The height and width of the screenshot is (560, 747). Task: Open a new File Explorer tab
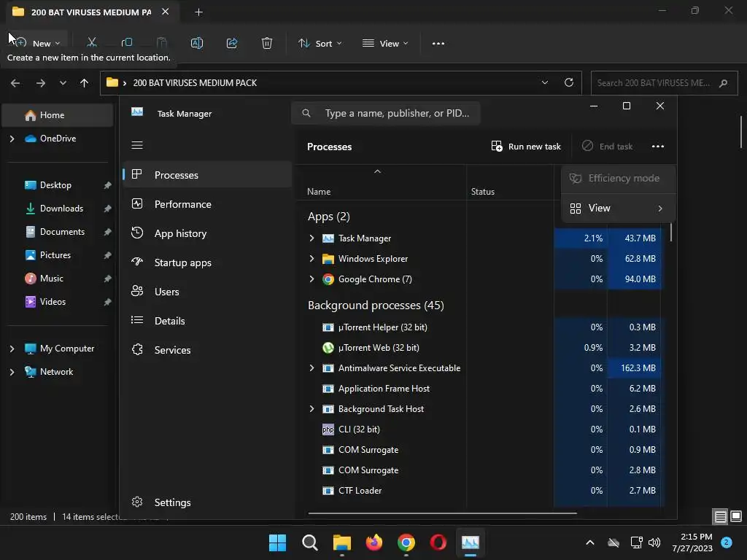click(198, 12)
